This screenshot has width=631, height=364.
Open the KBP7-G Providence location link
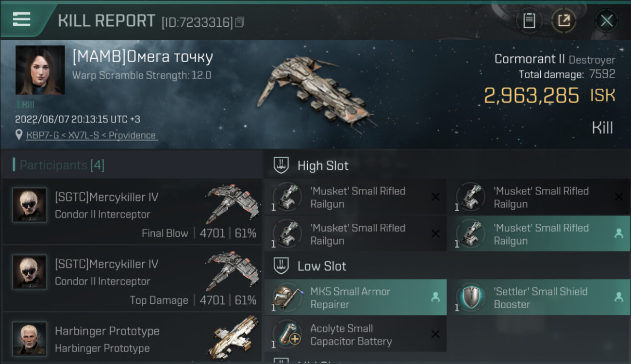[x=91, y=135]
